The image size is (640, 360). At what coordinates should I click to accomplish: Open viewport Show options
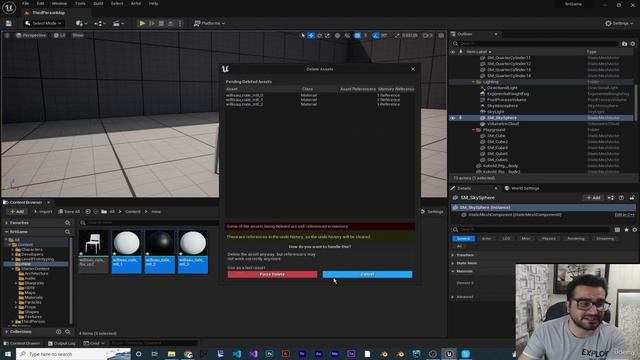click(x=78, y=36)
